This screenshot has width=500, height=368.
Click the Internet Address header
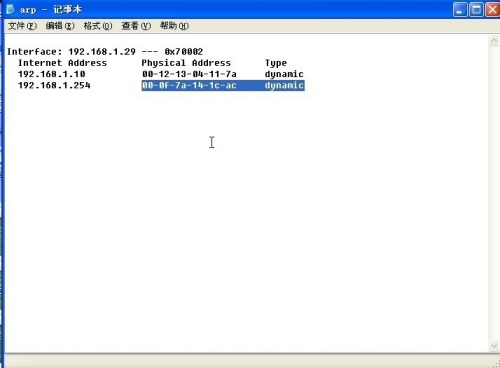point(62,63)
